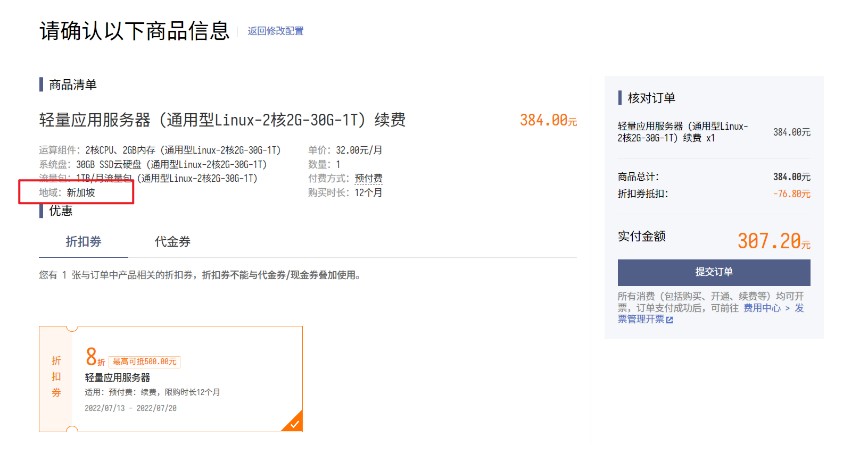Toggle the coupon's orange checkmark corner

pos(293,423)
